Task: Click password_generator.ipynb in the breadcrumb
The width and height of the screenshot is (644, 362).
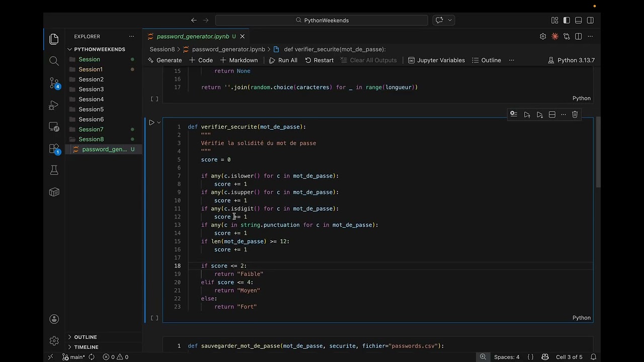Action: tap(228, 49)
